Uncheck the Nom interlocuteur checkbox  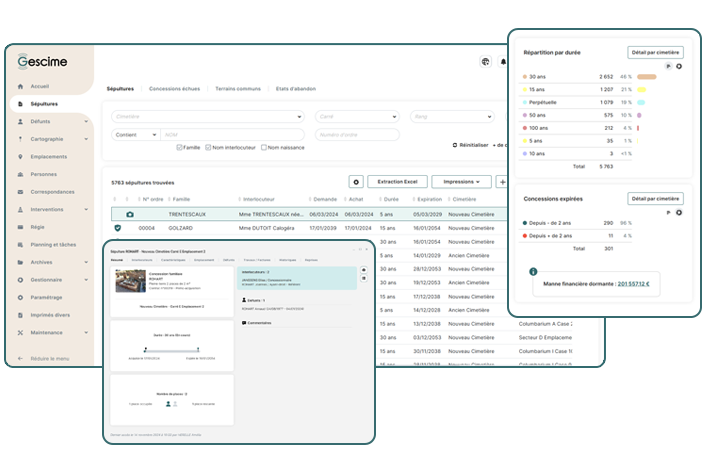tap(206, 147)
